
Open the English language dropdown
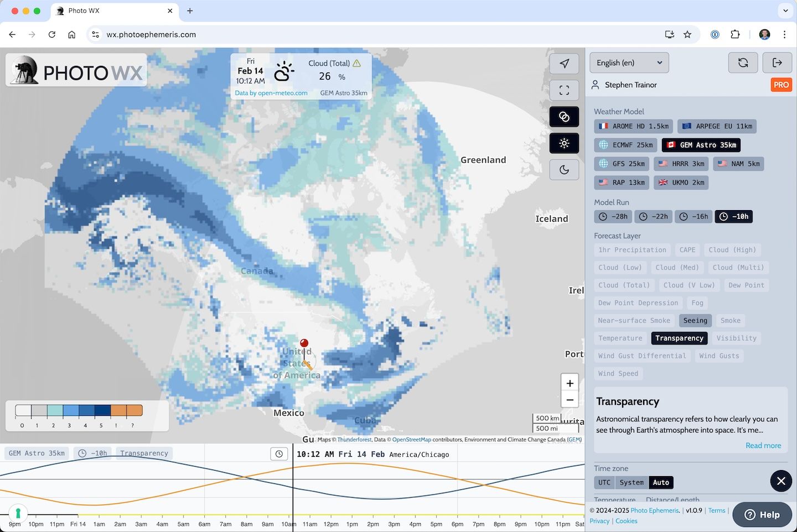click(629, 62)
